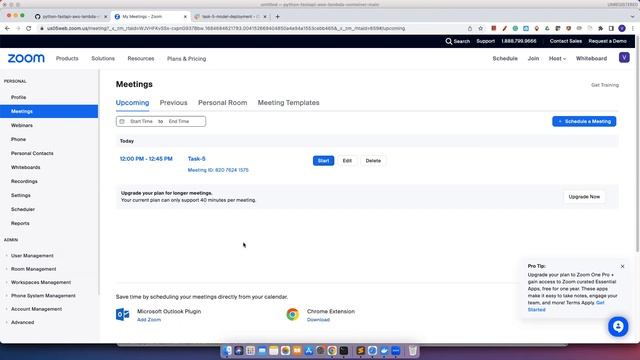Open Terminal in the Dock
Image resolution: width=640 pixels, height=360 pixels.
(344, 350)
